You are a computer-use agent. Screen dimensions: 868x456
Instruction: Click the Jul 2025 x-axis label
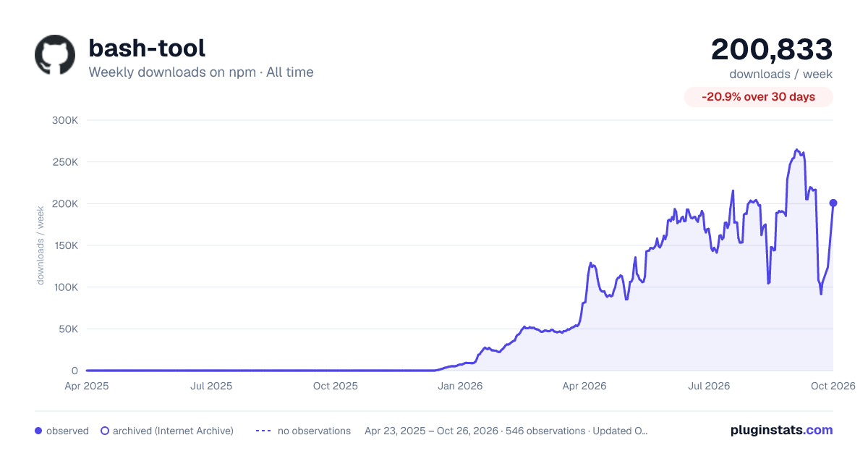pos(211,386)
